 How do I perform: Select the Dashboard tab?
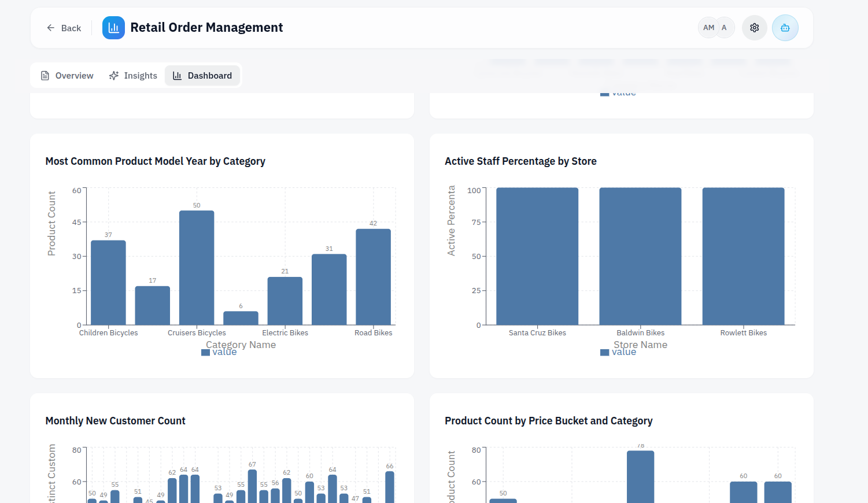point(202,75)
